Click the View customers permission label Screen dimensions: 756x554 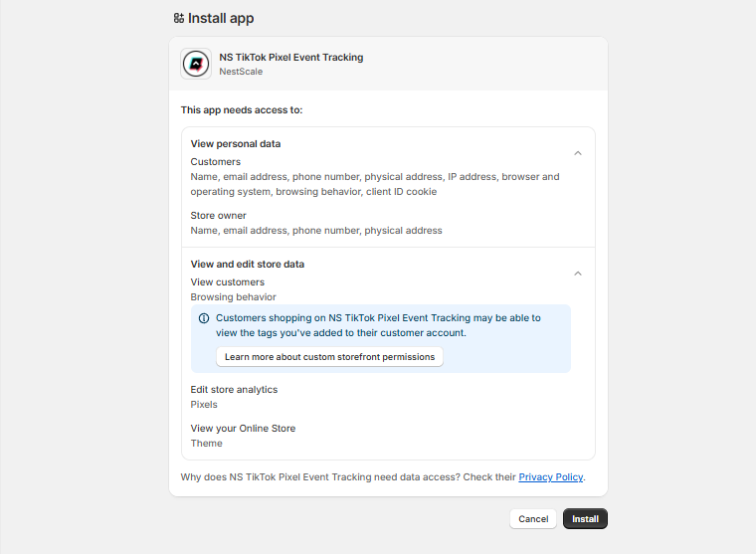point(228,282)
